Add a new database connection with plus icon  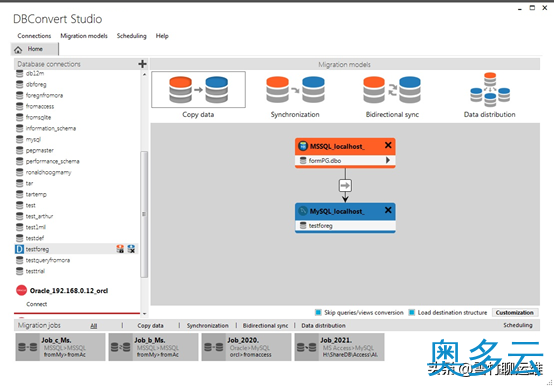click(142, 64)
